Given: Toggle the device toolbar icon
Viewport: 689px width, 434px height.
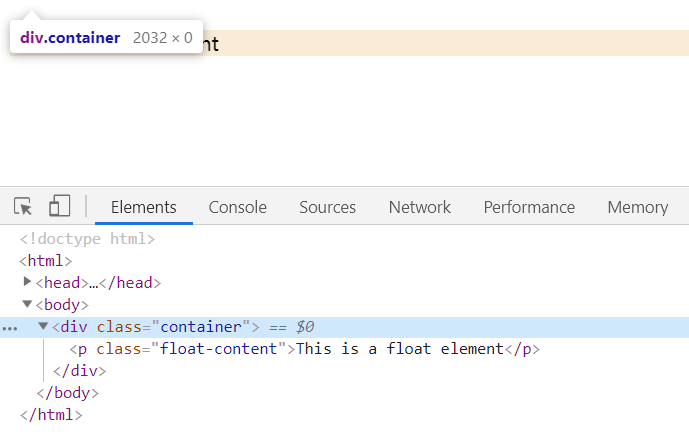Looking at the screenshot, I should [60, 207].
